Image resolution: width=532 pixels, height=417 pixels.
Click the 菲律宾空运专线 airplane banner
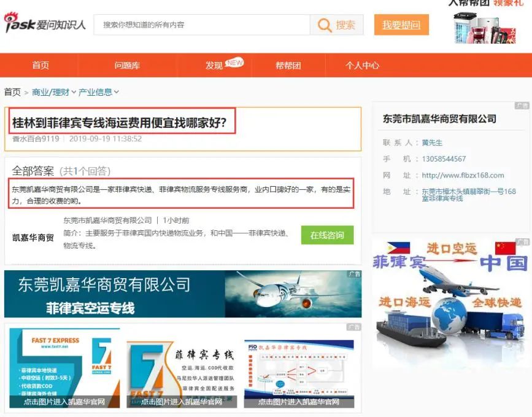point(183,294)
